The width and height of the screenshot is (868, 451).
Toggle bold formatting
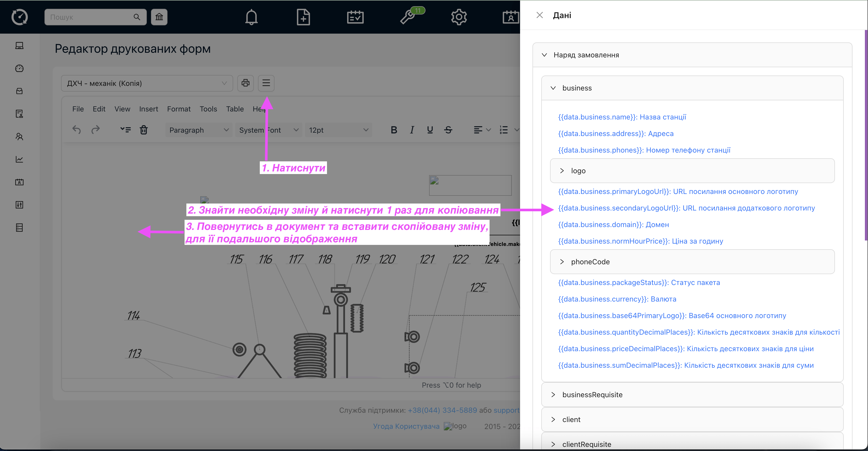click(x=394, y=130)
